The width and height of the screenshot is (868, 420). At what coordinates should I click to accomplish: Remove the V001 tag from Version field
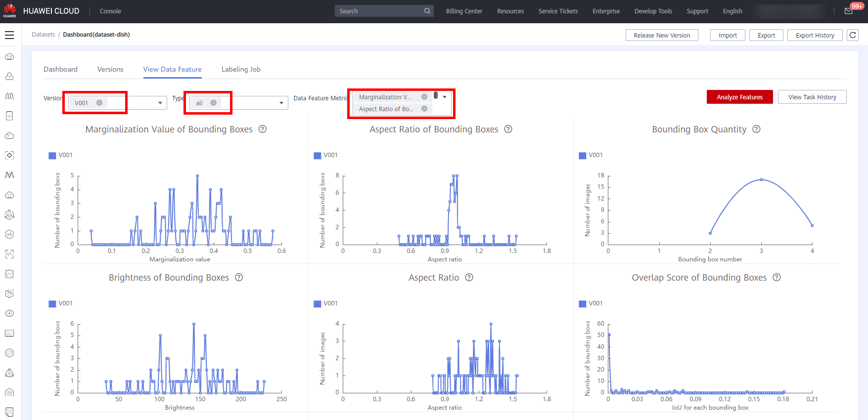click(x=99, y=103)
